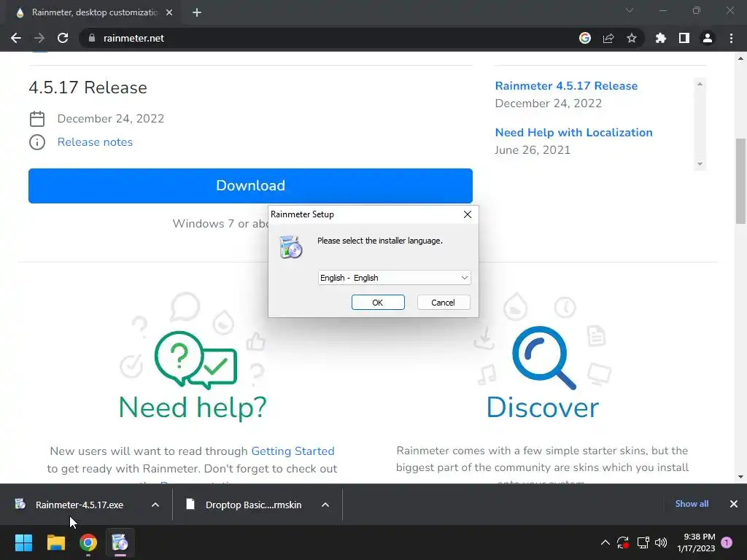
Task: Click the Discover heading
Action: (543, 408)
